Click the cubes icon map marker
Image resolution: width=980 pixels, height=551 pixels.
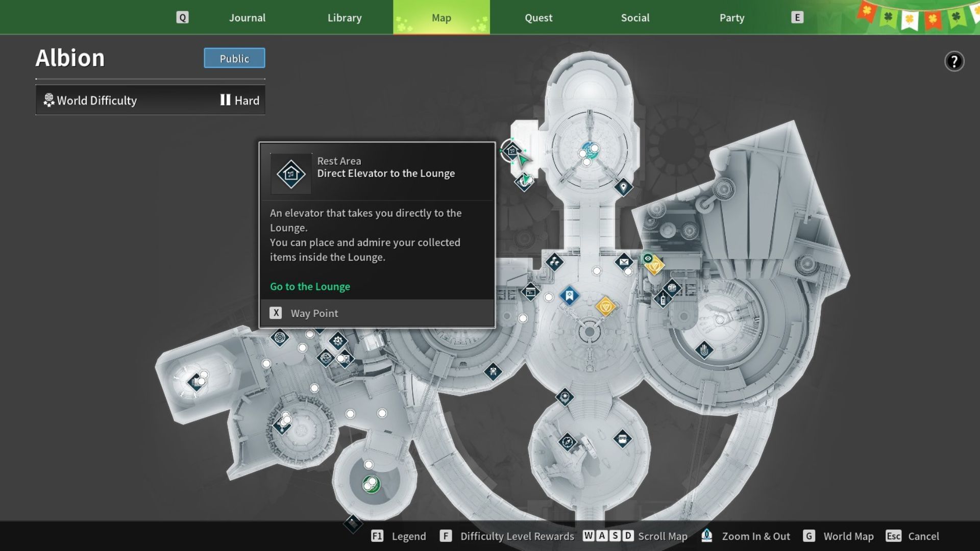(554, 262)
